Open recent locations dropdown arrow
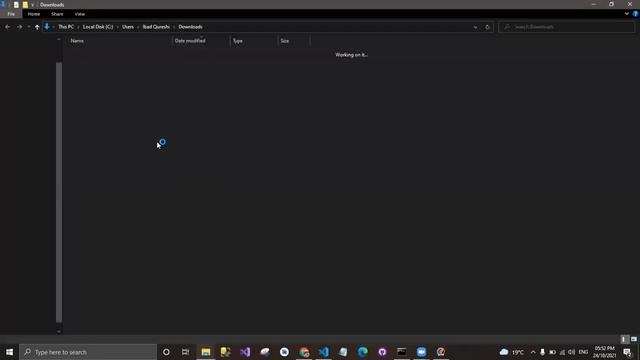Viewport: 640px width, 360px height. coord(29,27)
